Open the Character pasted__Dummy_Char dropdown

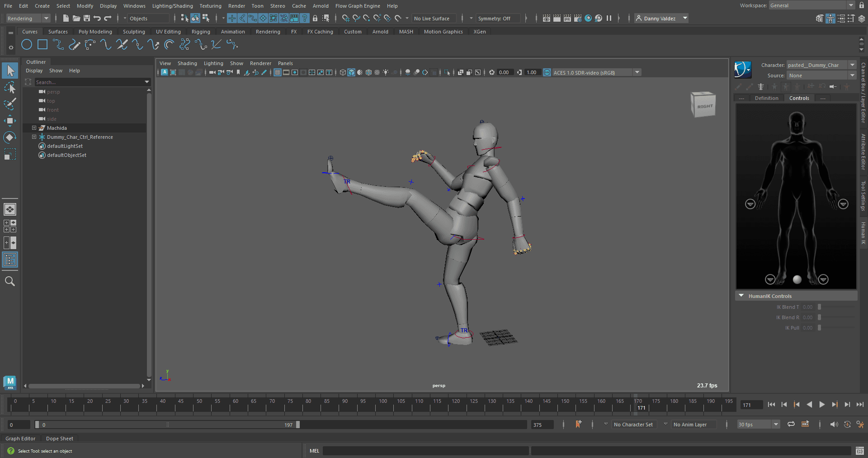coord(821,65)
